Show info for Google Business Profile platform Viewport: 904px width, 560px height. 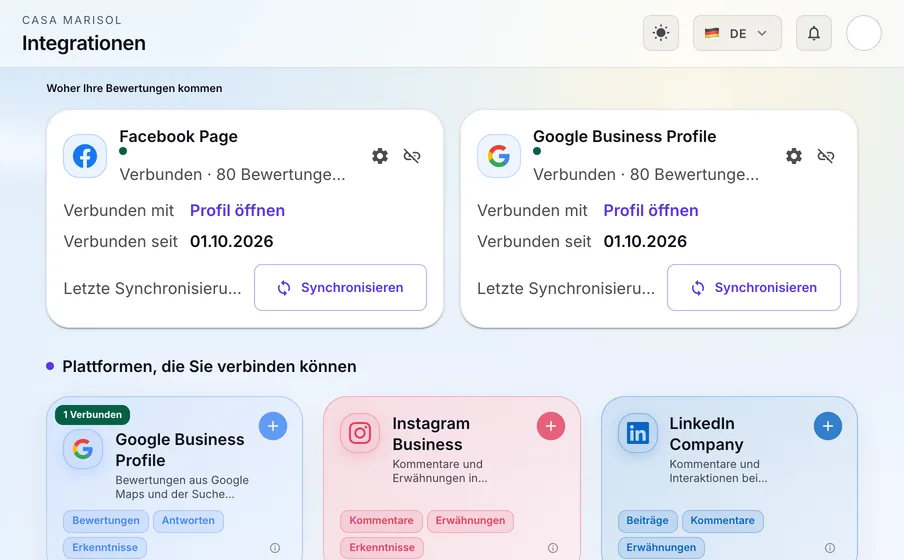(275, 548)
